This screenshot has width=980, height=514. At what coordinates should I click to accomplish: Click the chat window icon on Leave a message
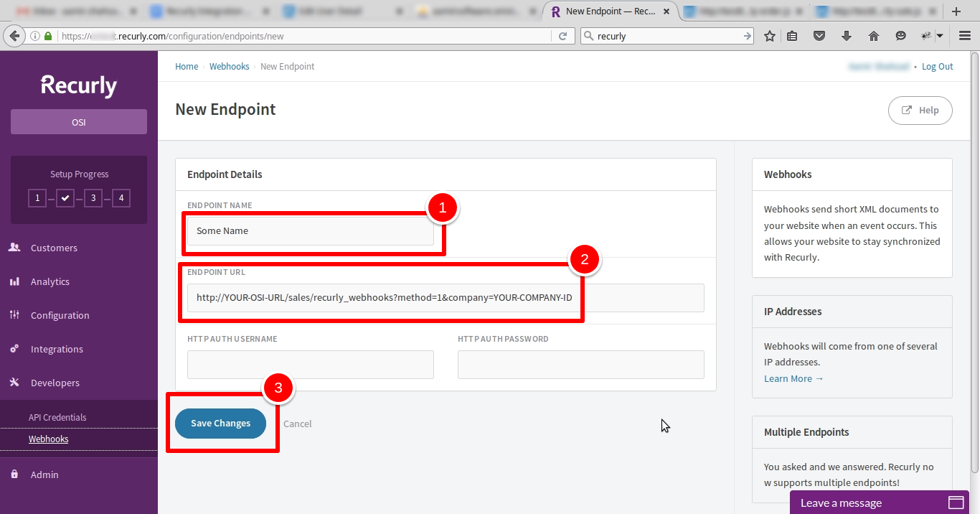[x=956, y=503]
